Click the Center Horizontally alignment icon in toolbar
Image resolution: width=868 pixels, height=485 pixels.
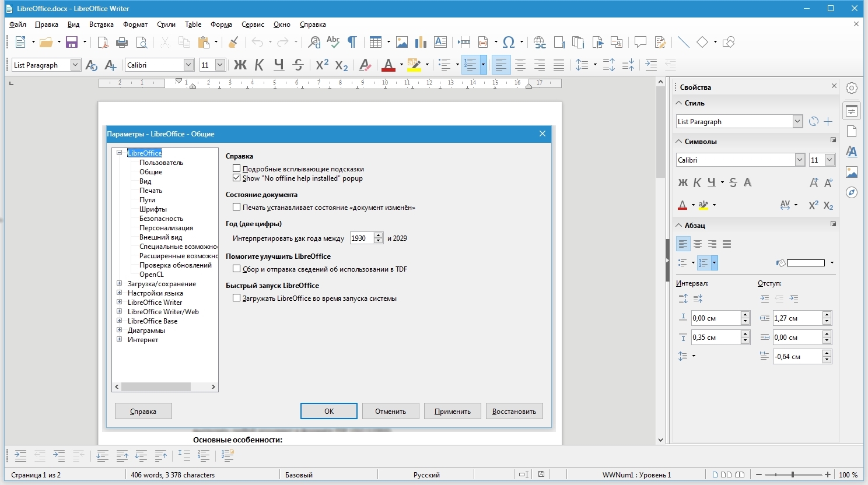pyautogui.click(x=520, y=65)
